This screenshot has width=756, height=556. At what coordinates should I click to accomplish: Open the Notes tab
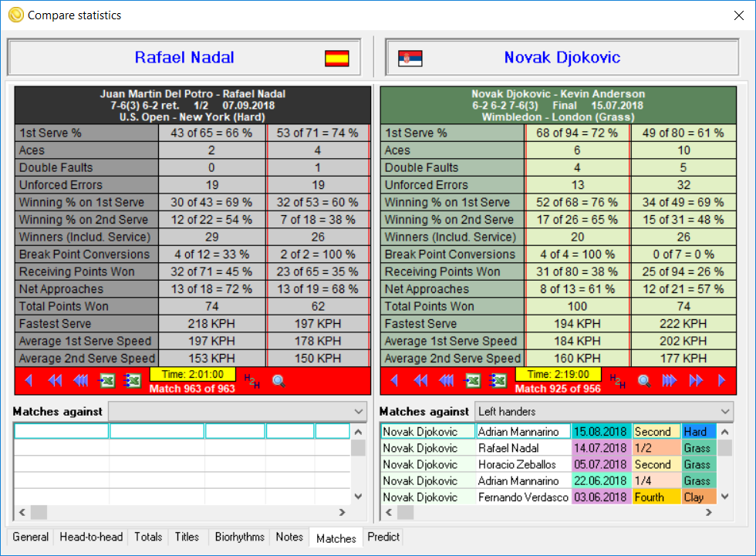click(289, 537)
